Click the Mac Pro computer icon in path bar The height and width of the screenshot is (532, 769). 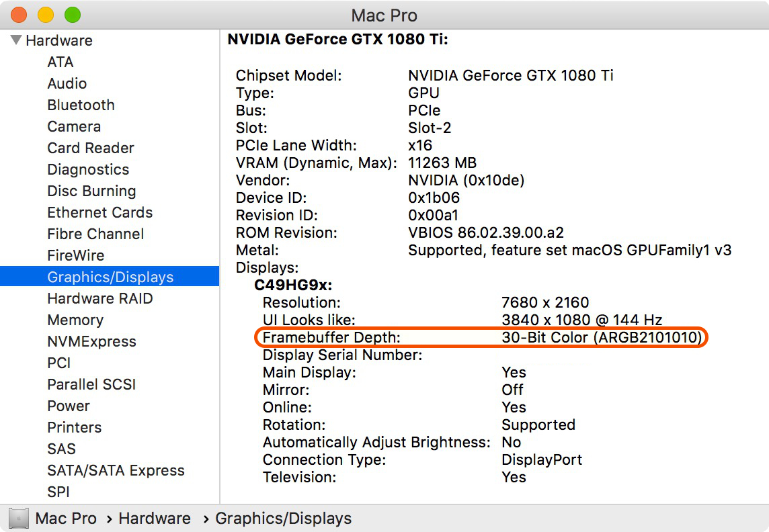[19, 519]
